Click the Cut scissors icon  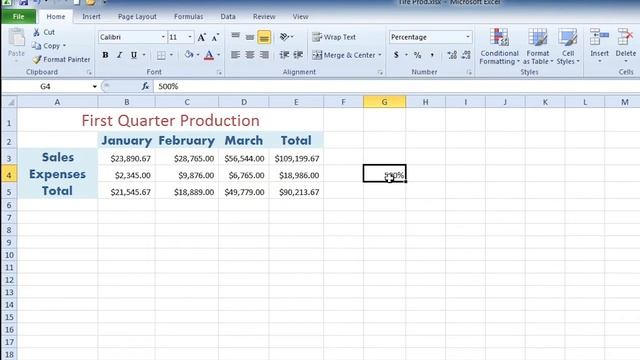point(36,32)
